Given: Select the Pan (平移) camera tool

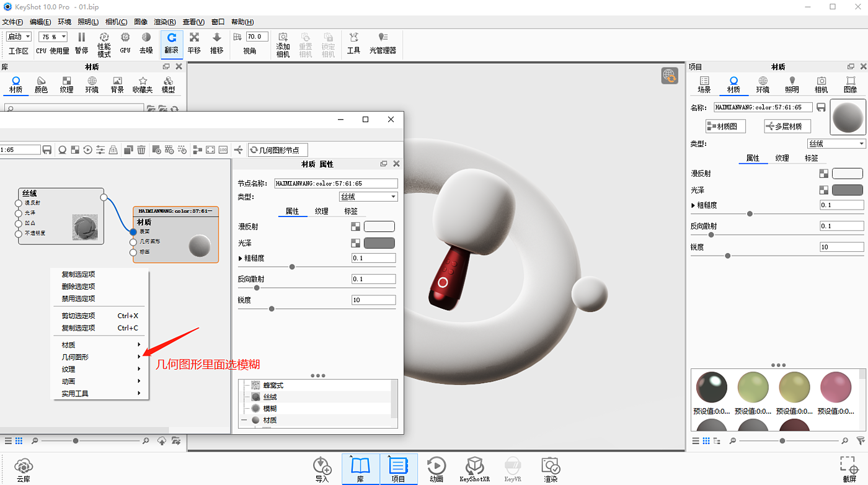Looking at the screenshot, I should point(194,43).
